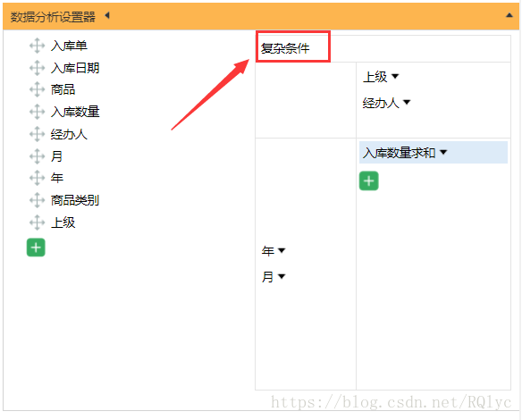
Task: Select 经办人 in the left field list
Action: tap(69, 134)
